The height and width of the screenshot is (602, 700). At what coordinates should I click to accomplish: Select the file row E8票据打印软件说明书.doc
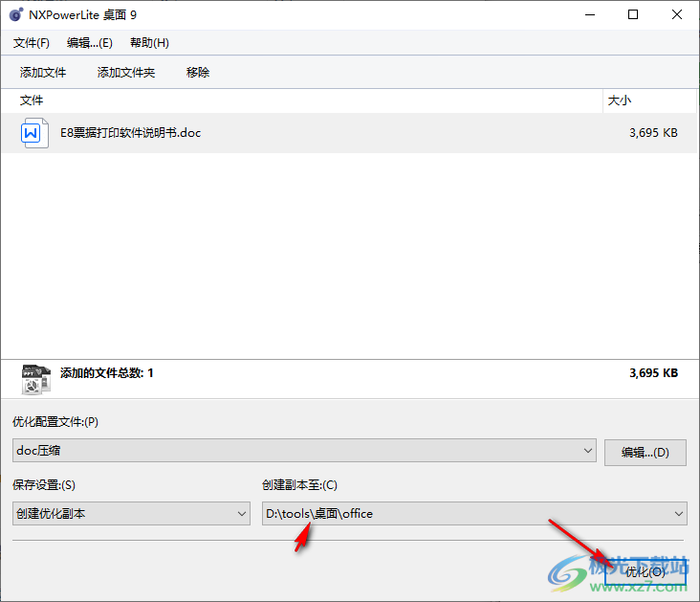tap(349, 133)
